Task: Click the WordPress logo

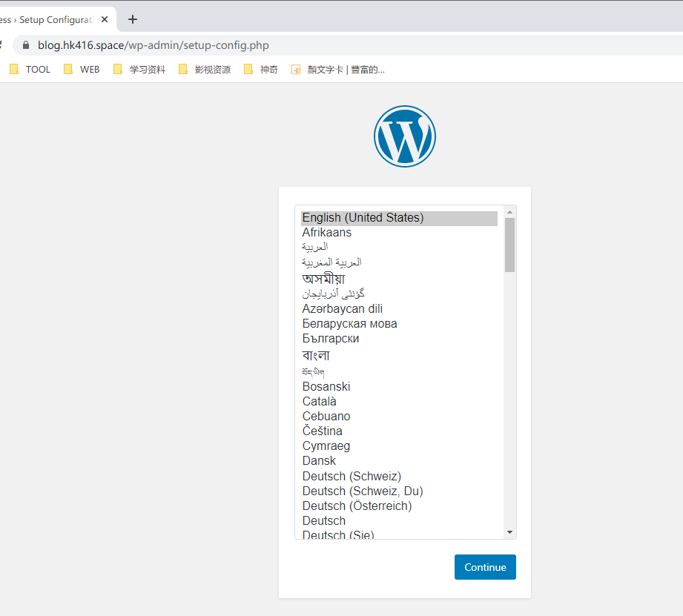Action: [x=405, y=136]
